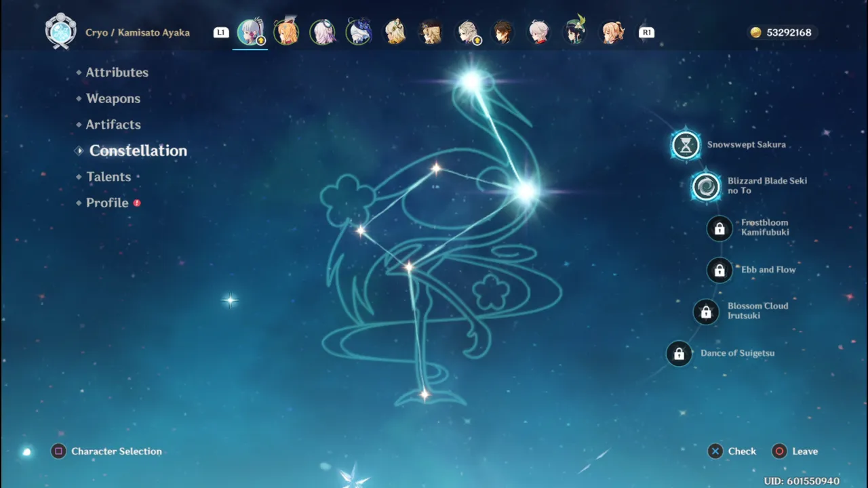The image size is (868, 488).
Task: Select the Constellation menu entry
Action: (x=138, y=150)
